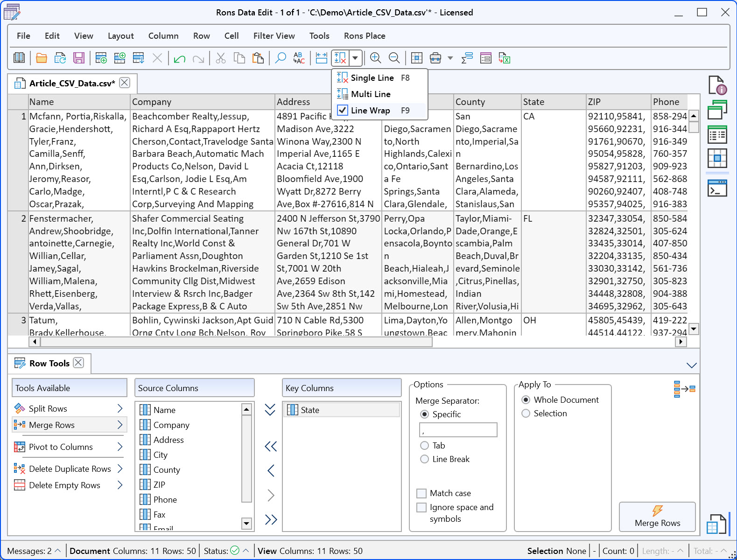Click the Save document icon in toolbar
Image resolution: width=737 pixels, height=560 pixels.
pyautogui.click(x=79, y=58)
